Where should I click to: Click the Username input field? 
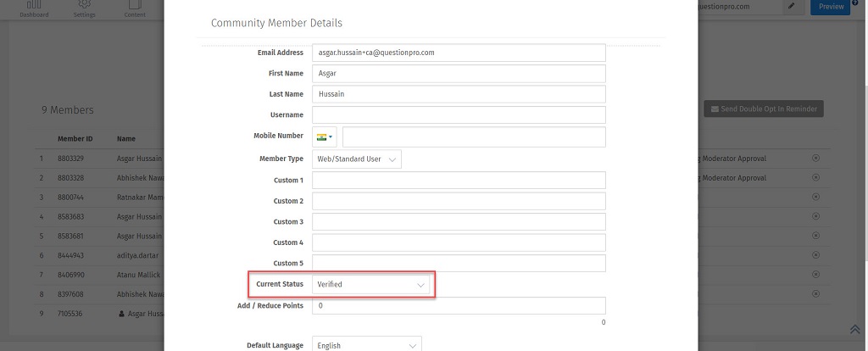point(458,114)
